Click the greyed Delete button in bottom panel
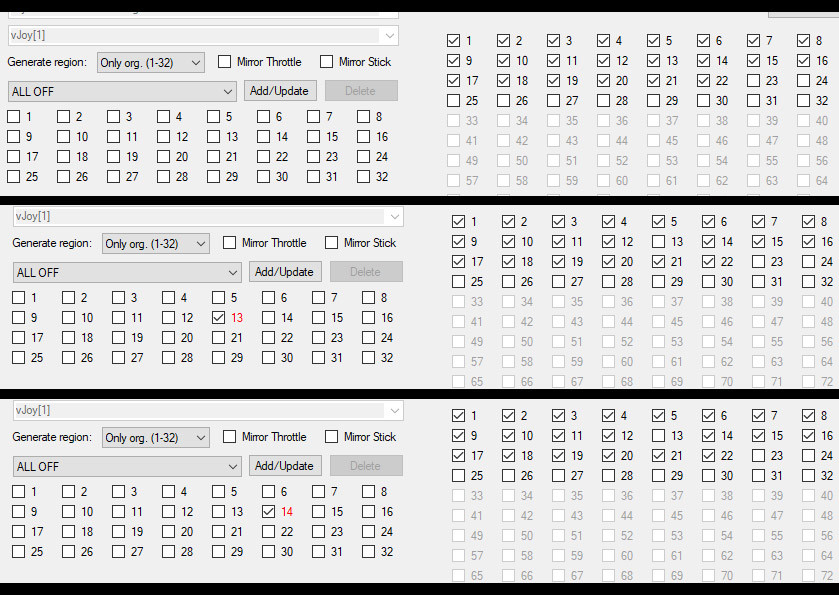 (x=366, y=466)
